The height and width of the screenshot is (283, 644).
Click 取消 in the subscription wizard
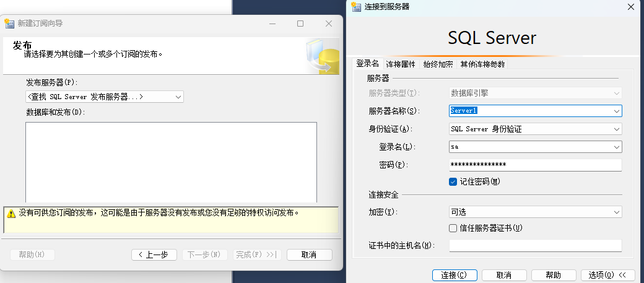309,255
